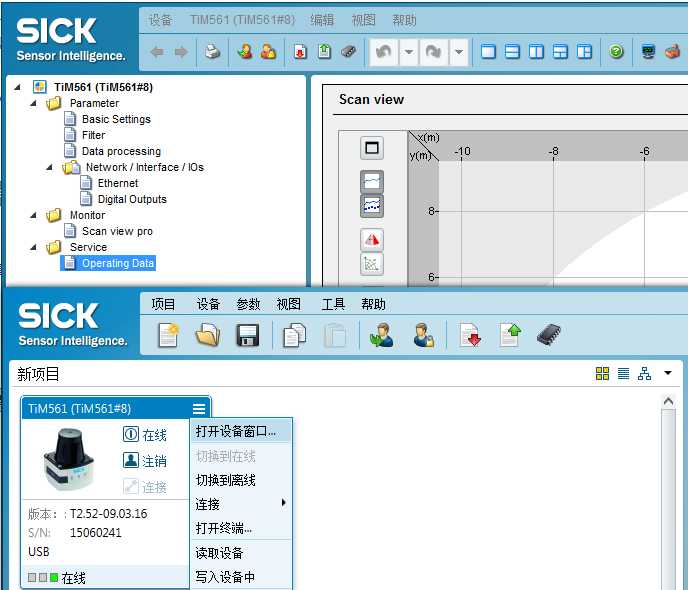Click the user login icon in upper toolbar
The height and width of the screenshot is (590, 688).
click(x=245, y=52)
